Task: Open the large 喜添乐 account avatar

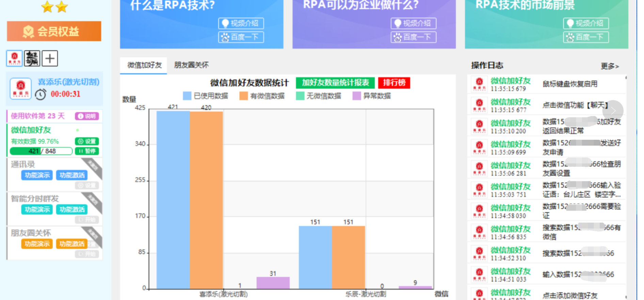Action: point(21,89)
